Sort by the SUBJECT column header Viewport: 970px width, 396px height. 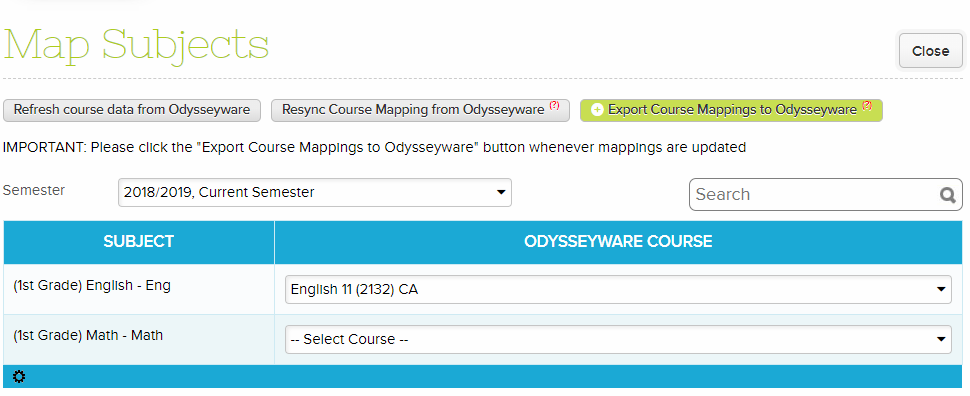[139, 241]
